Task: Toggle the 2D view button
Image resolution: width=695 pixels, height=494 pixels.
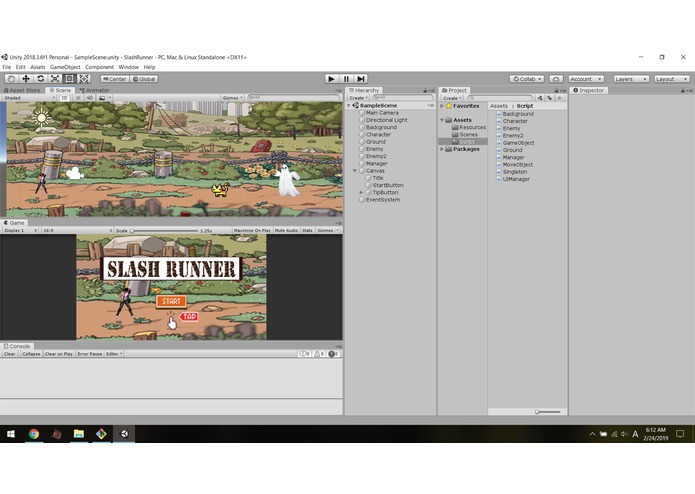Action: (65, 98)
